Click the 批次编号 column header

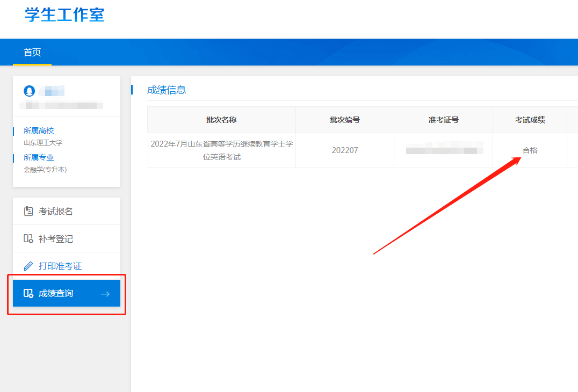coord(345,120)
